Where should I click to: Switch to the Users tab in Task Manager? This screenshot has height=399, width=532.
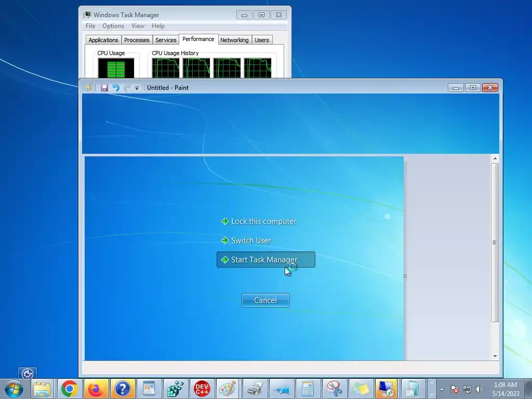pos(262,40)
